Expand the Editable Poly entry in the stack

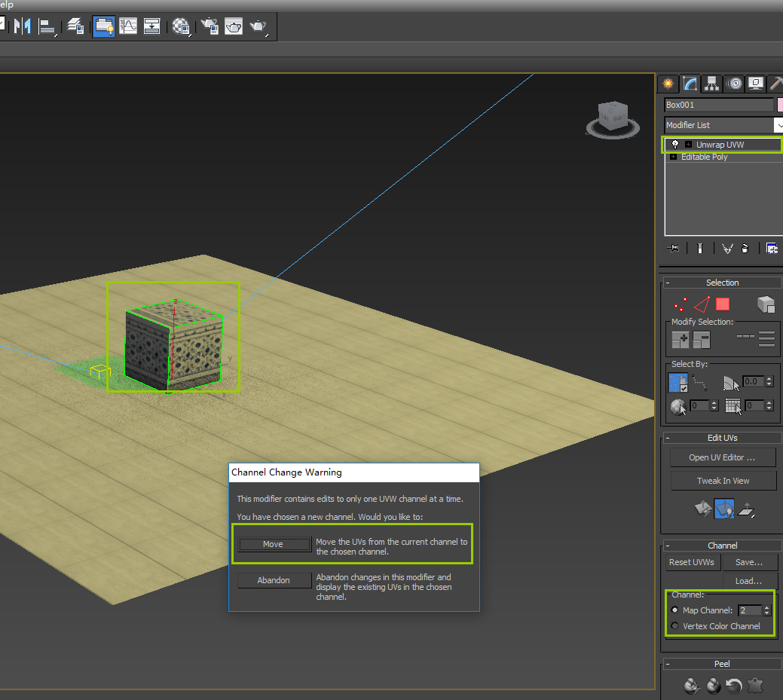pyautogui.click(x=675, y=157)
